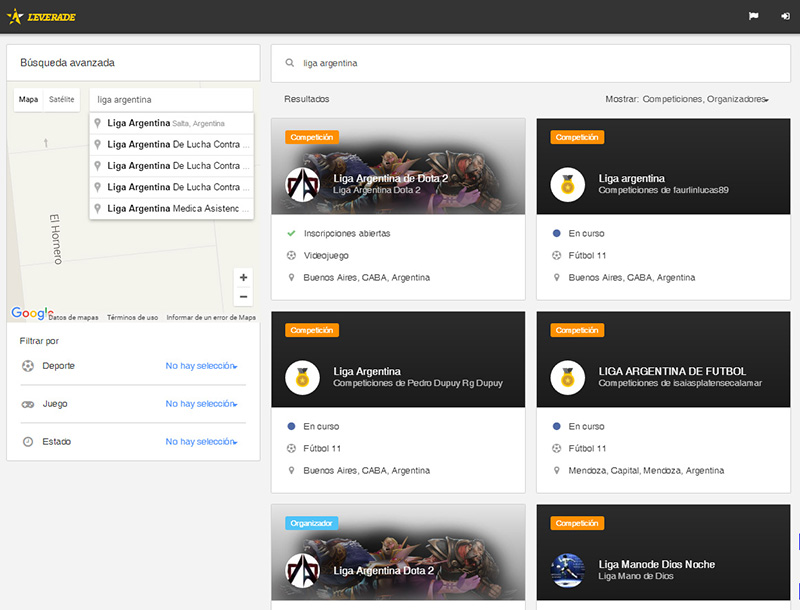
Task: Click the medal icon for LIGA ARGENTINA DE FUTBOL
Action: [567, 376]
